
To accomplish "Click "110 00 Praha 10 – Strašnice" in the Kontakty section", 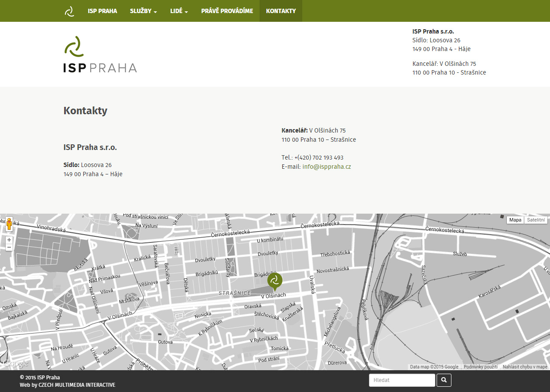I will coord(319,140).
